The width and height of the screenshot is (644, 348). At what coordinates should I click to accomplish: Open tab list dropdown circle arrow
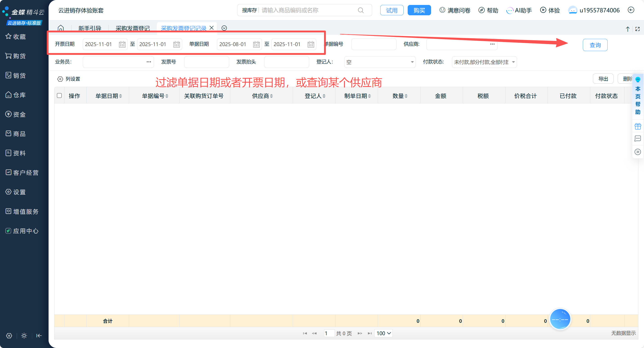[x=224, y=28]
